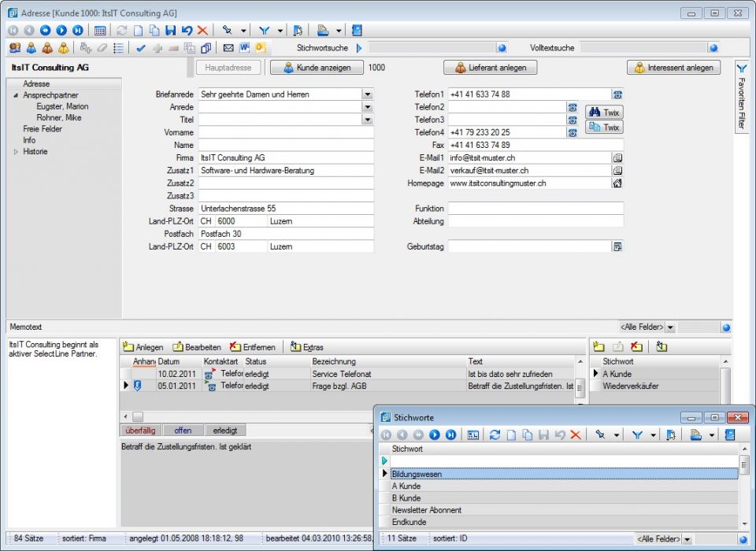Start the Stichwortsuche with its blue globe icon
This screenshot has width=756, height=551.
tap(502, 48)
